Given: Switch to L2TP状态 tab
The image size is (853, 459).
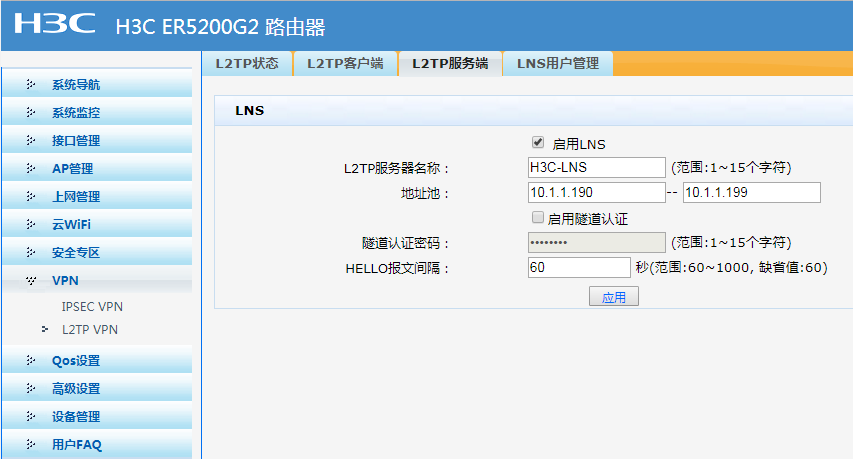Looking at the screenshot, I should click(x=247, y=64).
